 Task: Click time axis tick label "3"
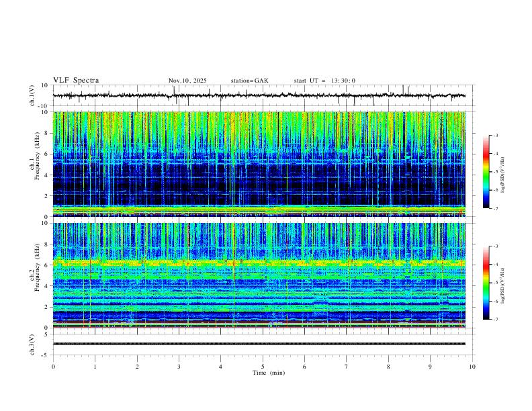(x=179, y=367)
